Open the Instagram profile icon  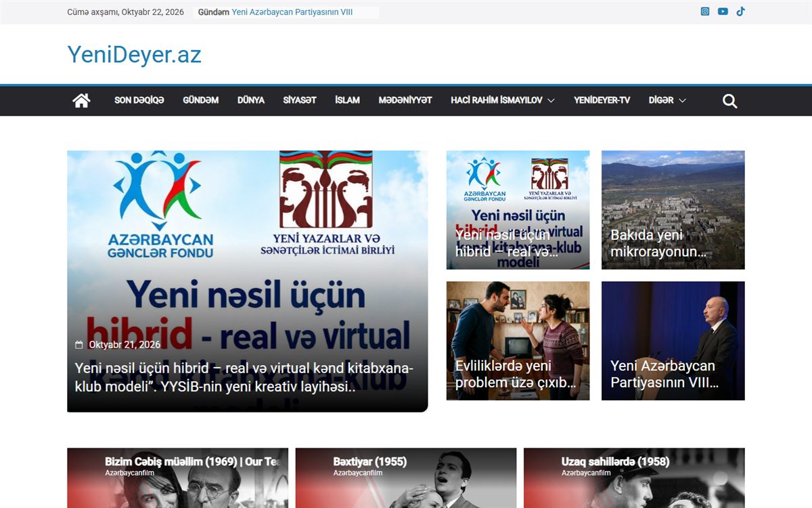[x=705, y=12]
